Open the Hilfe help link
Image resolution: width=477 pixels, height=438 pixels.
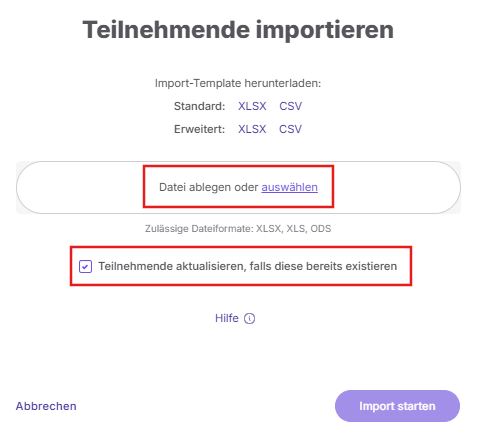227,318
